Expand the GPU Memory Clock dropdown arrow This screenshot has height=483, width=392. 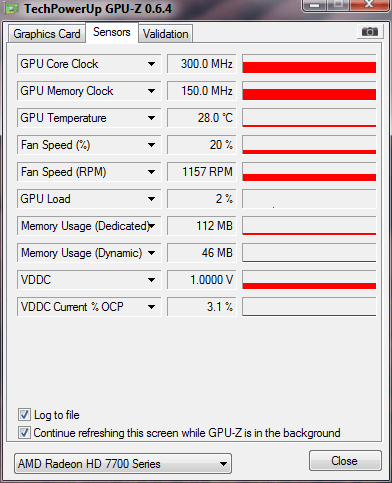coord(151,91)
